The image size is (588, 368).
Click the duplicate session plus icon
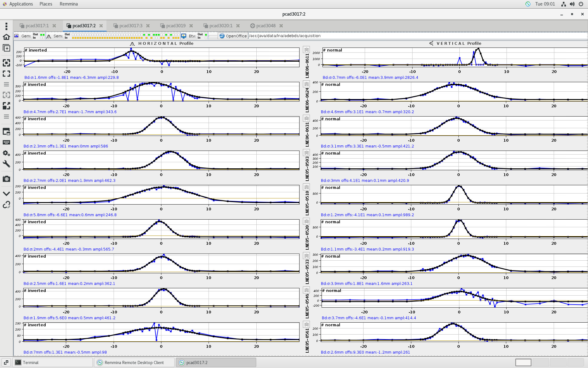(6, 48)
